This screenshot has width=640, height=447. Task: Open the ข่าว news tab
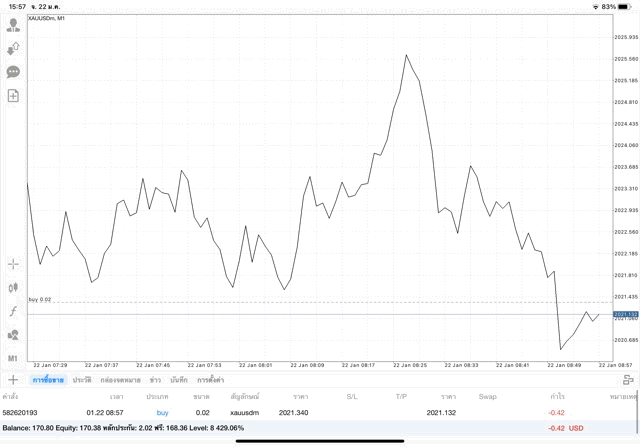(x=155, y=380)
